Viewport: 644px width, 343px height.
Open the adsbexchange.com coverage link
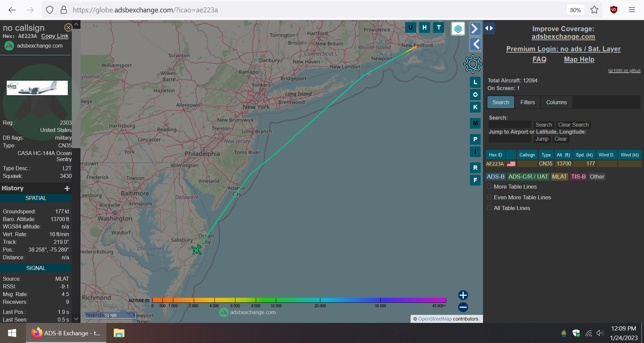click(563, 37)
